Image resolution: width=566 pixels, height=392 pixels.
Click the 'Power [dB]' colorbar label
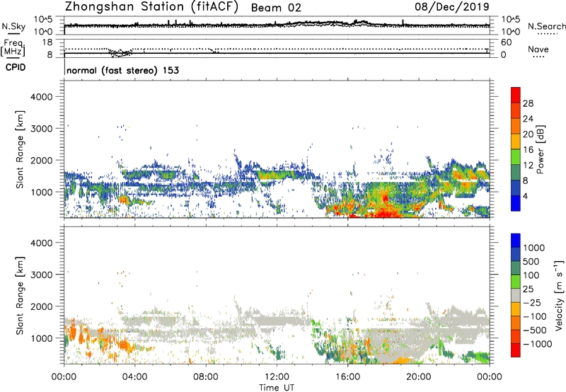click(541, 149)
